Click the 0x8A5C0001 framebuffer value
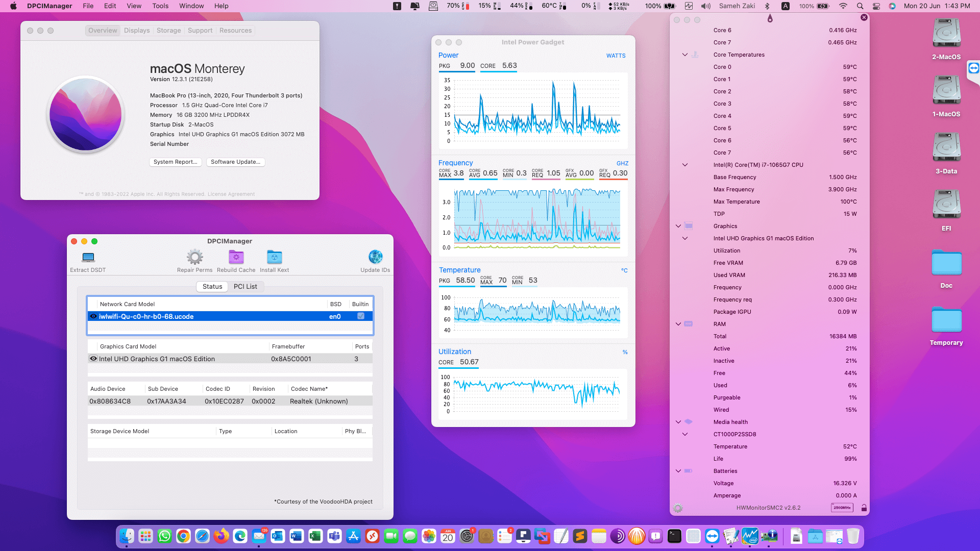Screen dimensions: 980x551 (291, 359)
